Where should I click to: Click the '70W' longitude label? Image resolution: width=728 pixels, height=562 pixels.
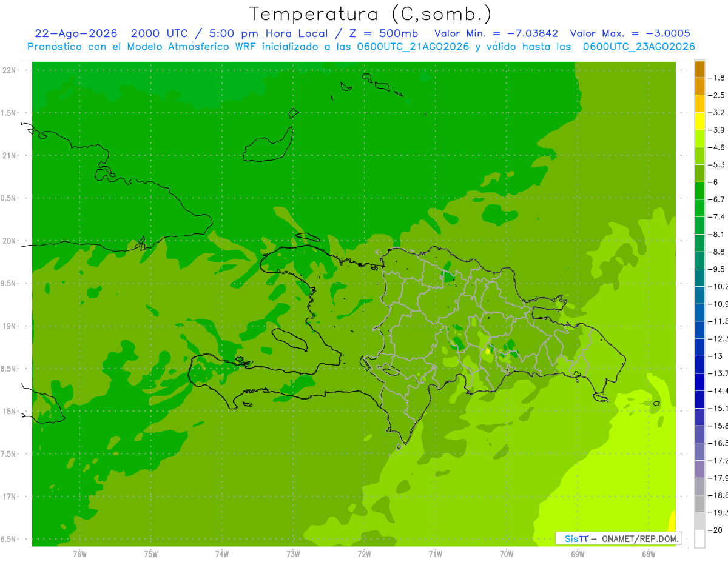[507, 554]
